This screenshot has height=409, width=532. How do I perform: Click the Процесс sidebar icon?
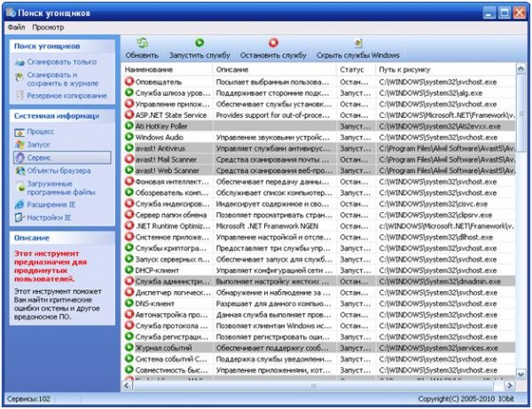(x=20, y=132)
